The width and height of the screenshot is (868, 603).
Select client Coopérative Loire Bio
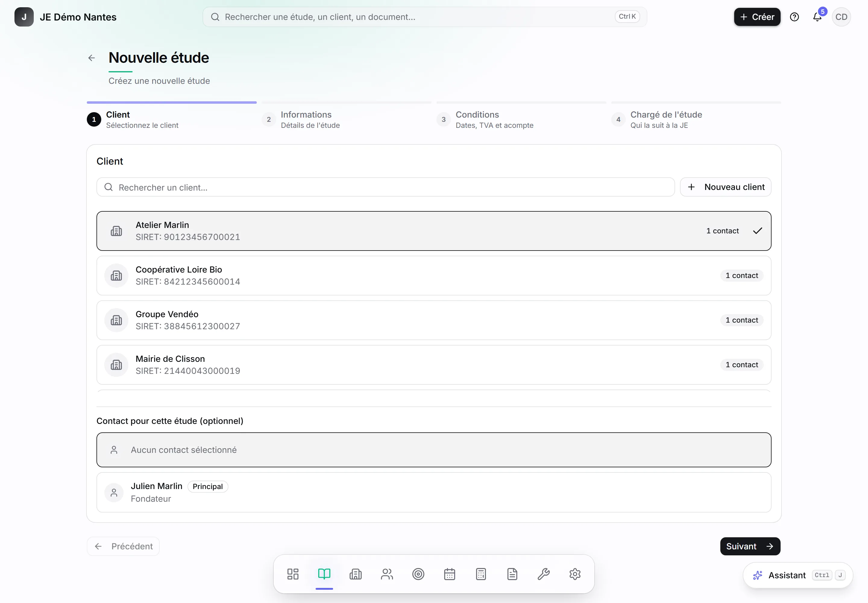tap(434, 276)
